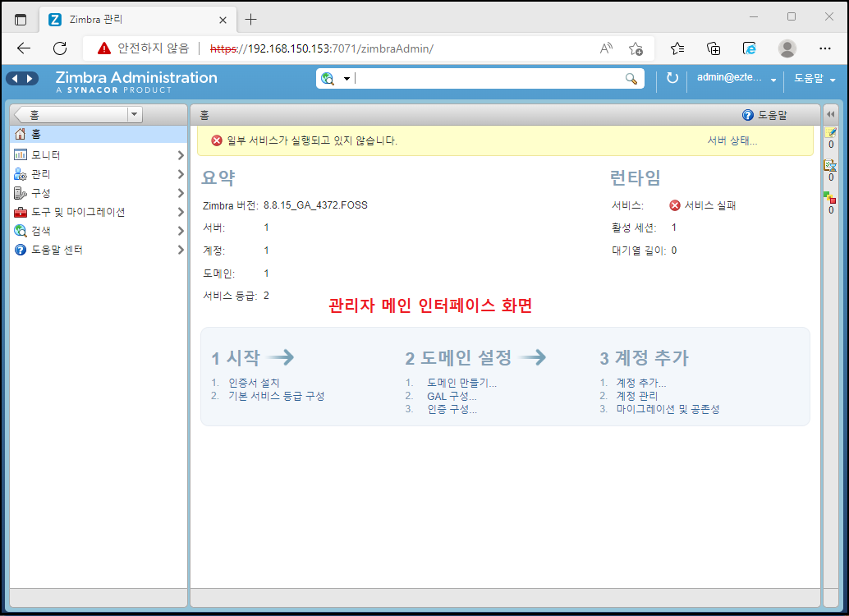
Task: Click the 서비스 실패 error icon
Action: 675,205
